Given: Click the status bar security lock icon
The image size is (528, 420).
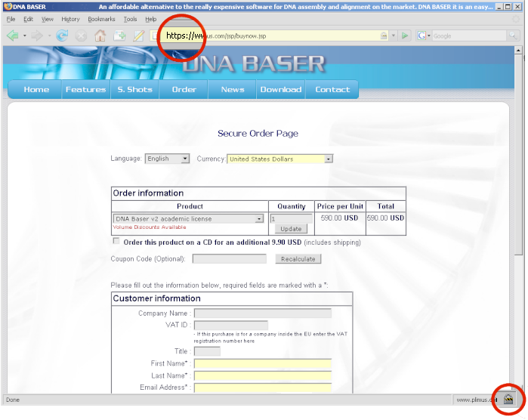Looking at the screenshot, I should coord(508,400).
